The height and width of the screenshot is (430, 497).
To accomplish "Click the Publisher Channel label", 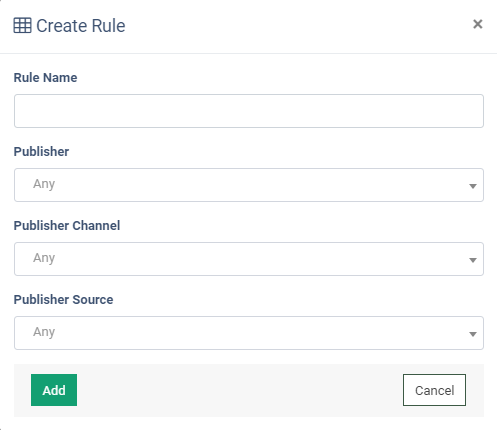I will 67,226.
